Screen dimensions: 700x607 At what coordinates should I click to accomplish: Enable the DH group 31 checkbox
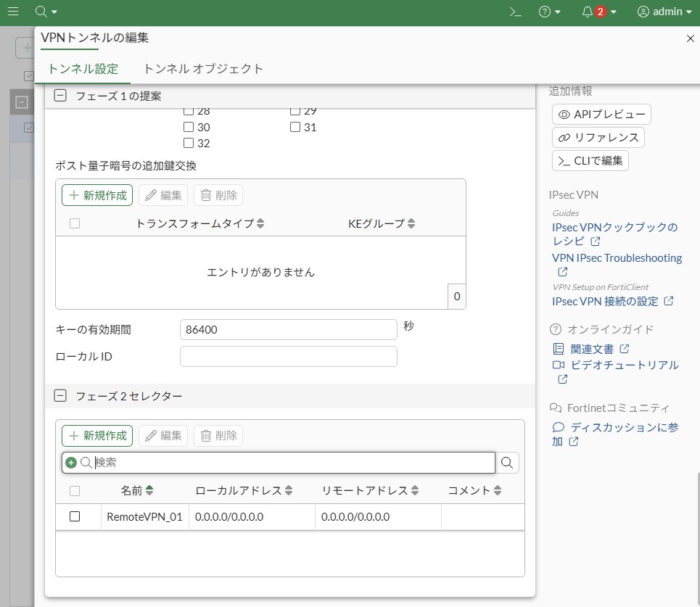tap(295, 127)
